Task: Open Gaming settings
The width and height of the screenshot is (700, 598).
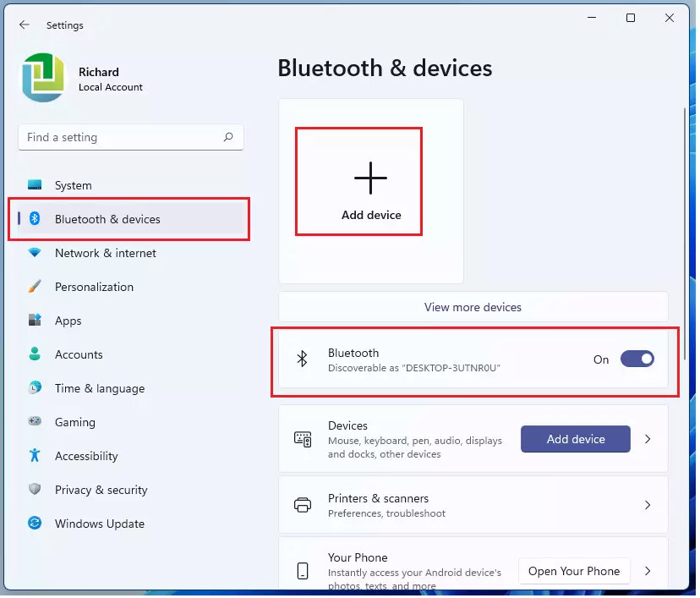Action: tap(131, 422)
